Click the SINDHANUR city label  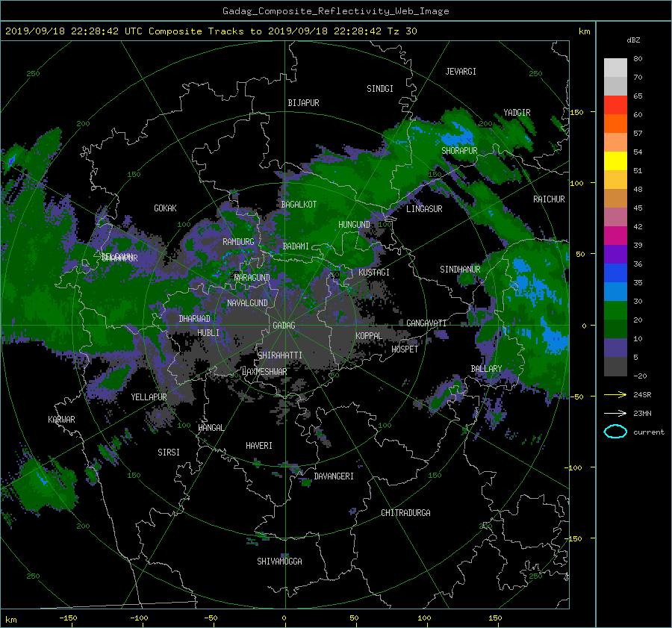click(x=460, y=270)
